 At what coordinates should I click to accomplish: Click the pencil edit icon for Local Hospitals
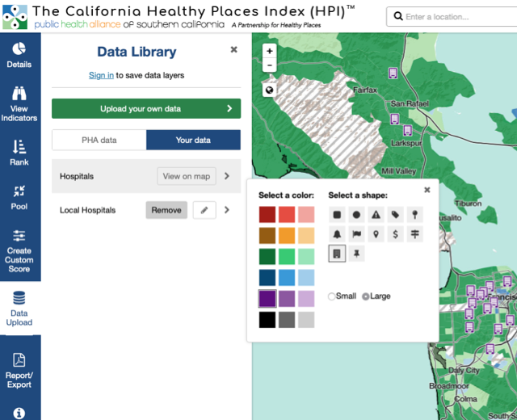coord(204,210)
